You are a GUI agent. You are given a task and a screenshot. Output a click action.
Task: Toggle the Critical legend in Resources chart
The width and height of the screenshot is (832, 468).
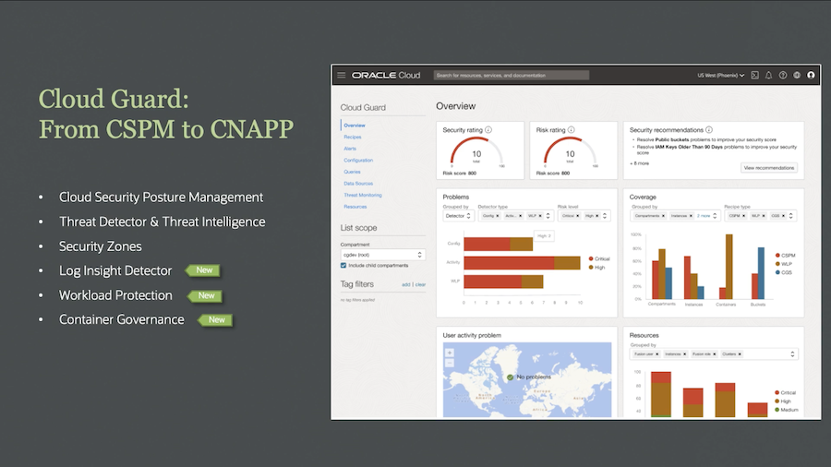(x=786, y=393)
